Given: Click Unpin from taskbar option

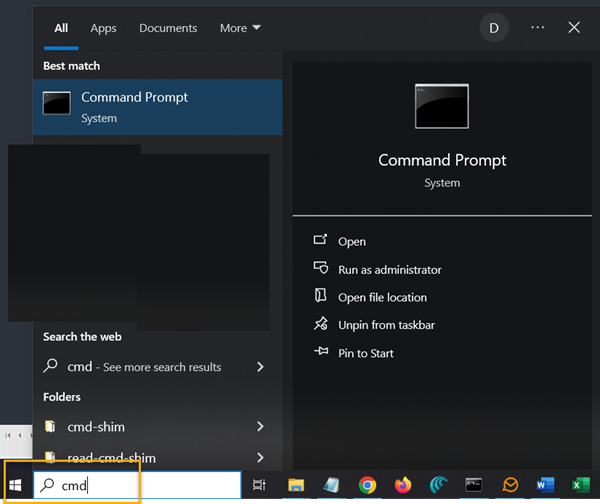Looking at the screenshot, I should (386, 325).
